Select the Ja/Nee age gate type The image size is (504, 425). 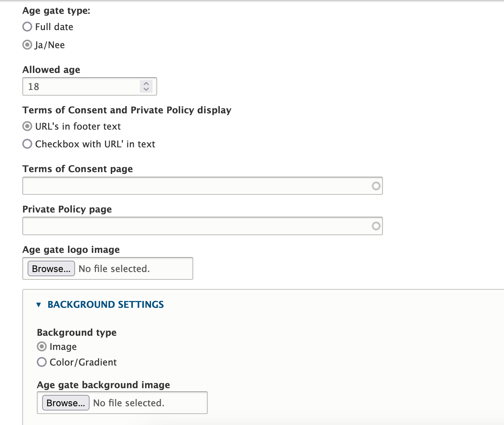pos(27,45)
